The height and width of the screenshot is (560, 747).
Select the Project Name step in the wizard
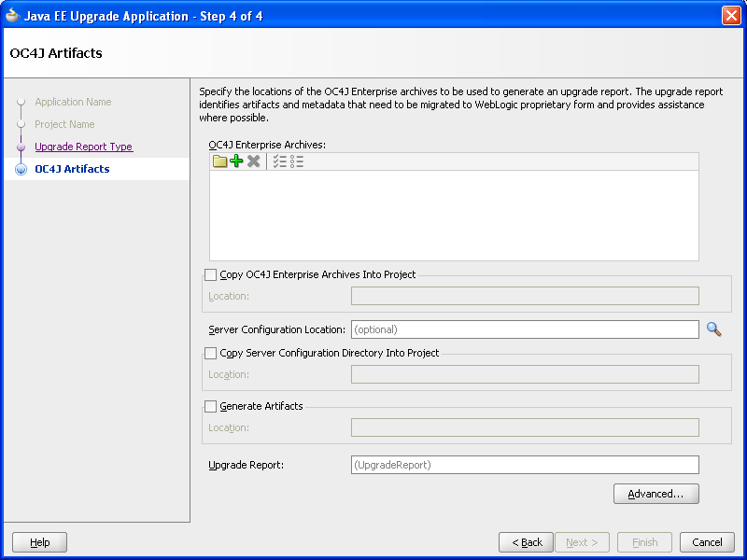64,124
